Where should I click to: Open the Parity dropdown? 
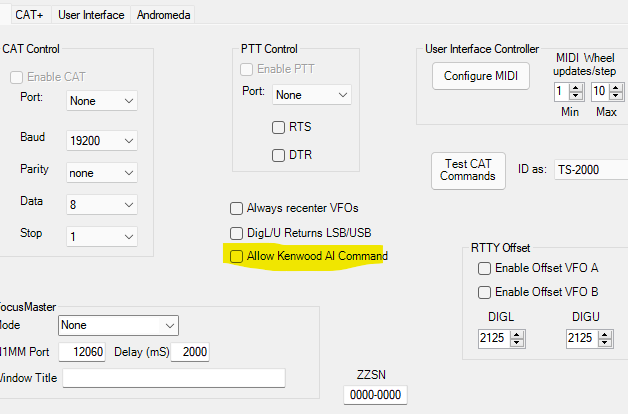point(102,173)
